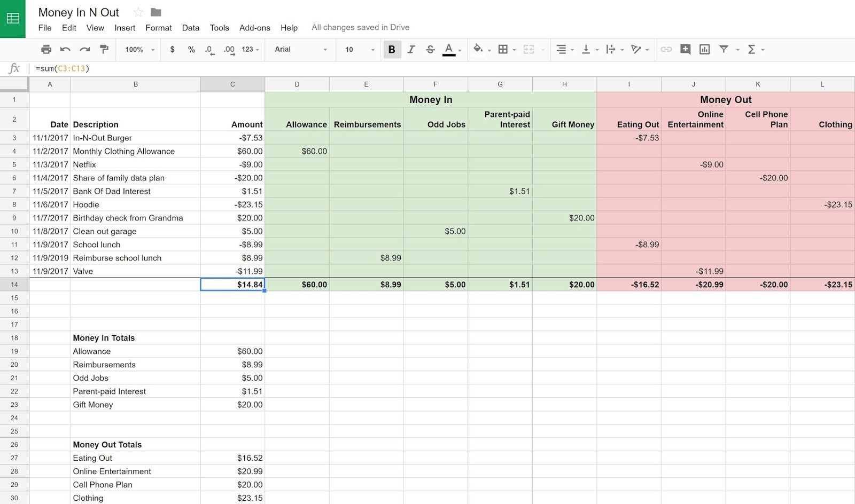
Task: Open the Insert menu
Action: (x=125, y=28)
